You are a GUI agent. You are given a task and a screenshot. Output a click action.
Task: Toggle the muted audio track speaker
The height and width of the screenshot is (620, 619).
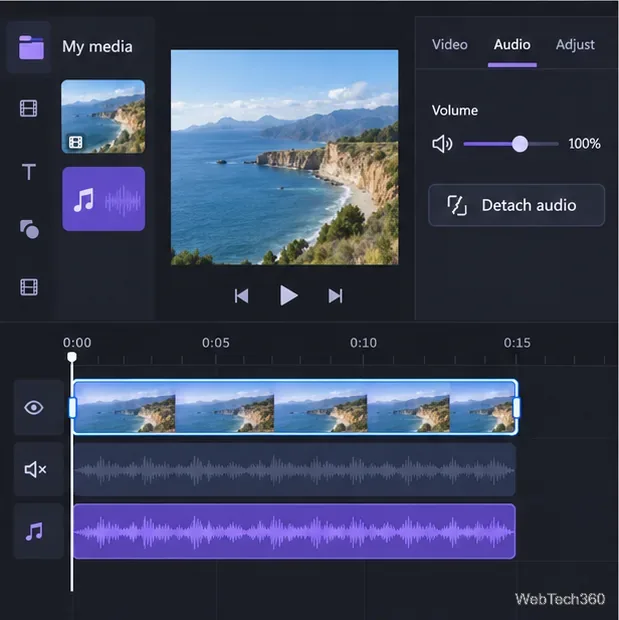pos(35,469)
